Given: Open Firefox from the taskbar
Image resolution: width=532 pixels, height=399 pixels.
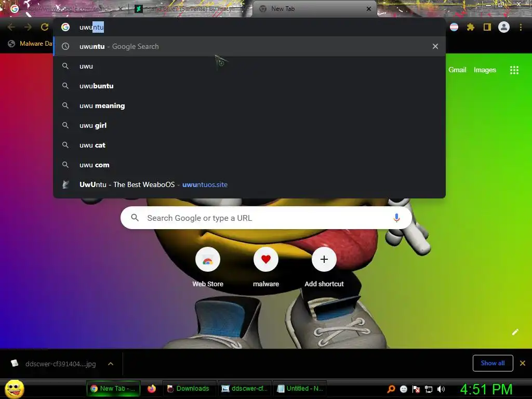Looking at the screenshot, I should [x=152, y=389].
